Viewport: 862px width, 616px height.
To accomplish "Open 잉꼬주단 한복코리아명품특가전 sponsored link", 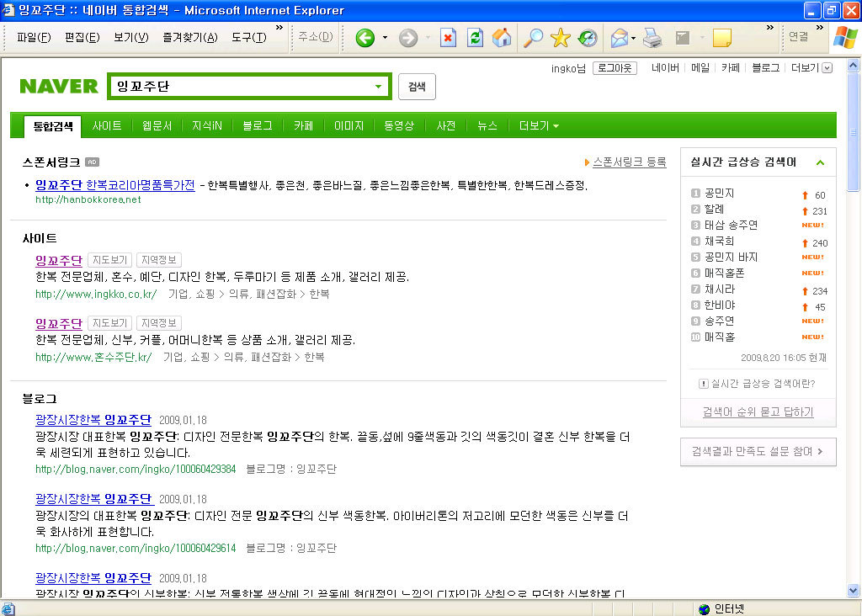I will tap(114, 185).
